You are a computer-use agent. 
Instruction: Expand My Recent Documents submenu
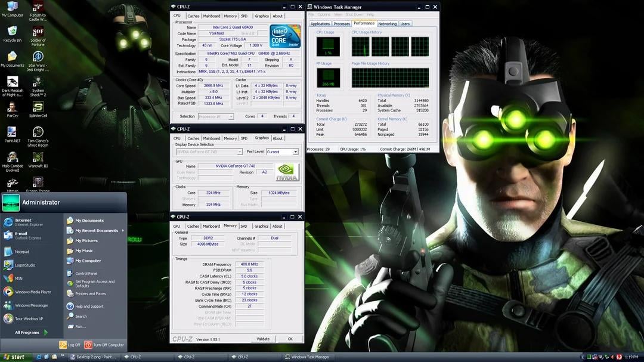tap(97, 230)
